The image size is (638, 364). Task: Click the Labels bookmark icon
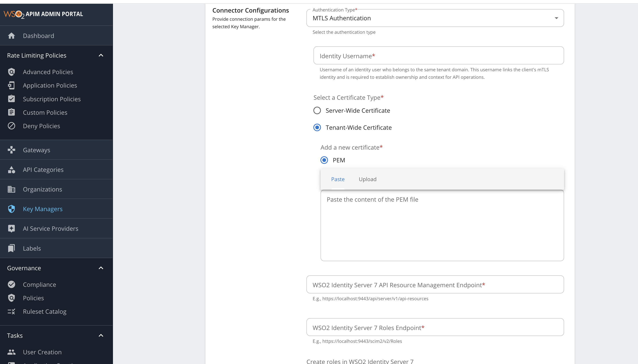[x=11, y=248]
